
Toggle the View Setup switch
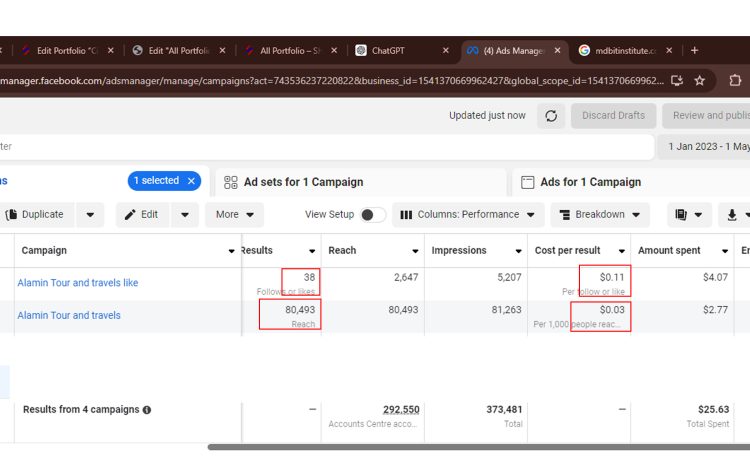tap(372, 215)
